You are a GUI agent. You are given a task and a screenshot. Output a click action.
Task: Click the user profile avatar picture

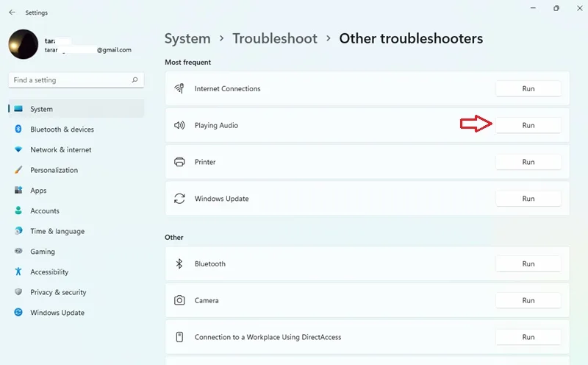(24, 44)
